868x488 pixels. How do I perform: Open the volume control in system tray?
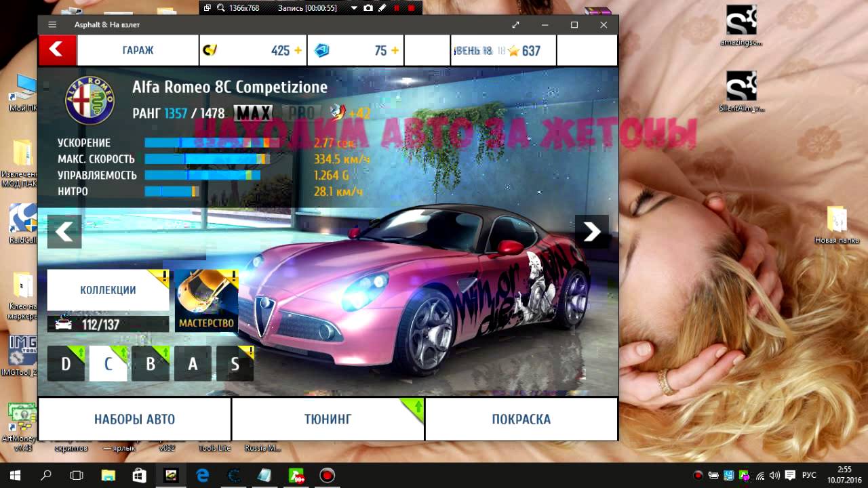[774, 476]
